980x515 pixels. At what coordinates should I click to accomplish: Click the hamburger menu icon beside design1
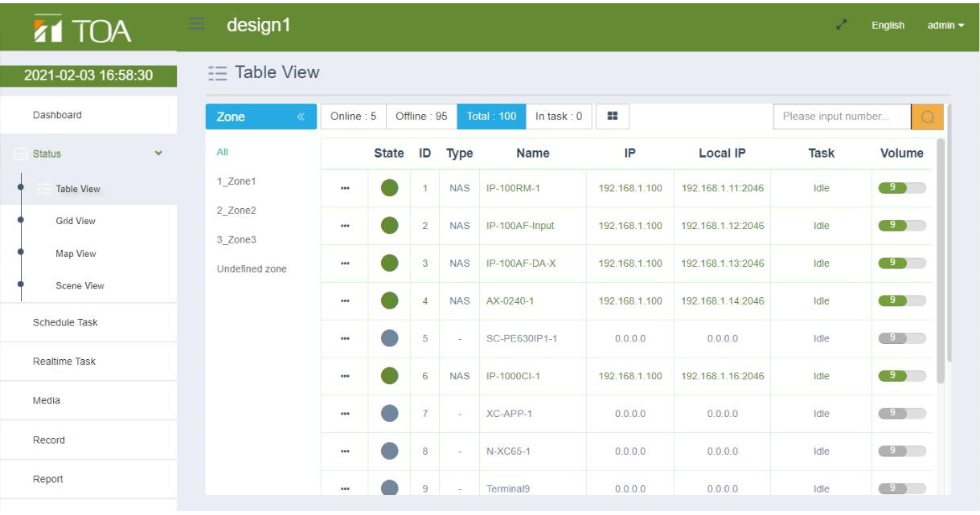pyautogui.click(x=195, y=25)
